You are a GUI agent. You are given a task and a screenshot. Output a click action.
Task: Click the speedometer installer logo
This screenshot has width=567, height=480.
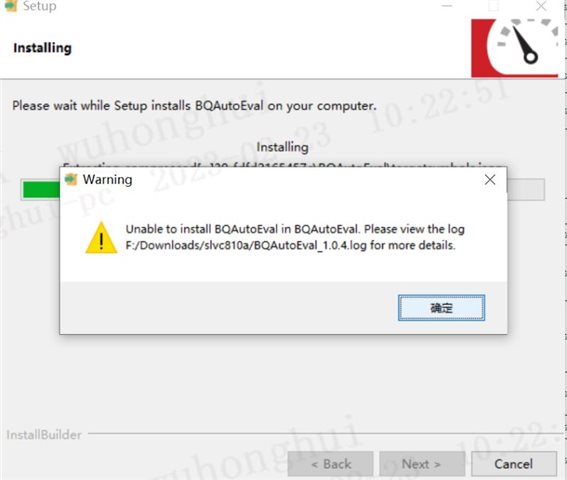(515, 48)
